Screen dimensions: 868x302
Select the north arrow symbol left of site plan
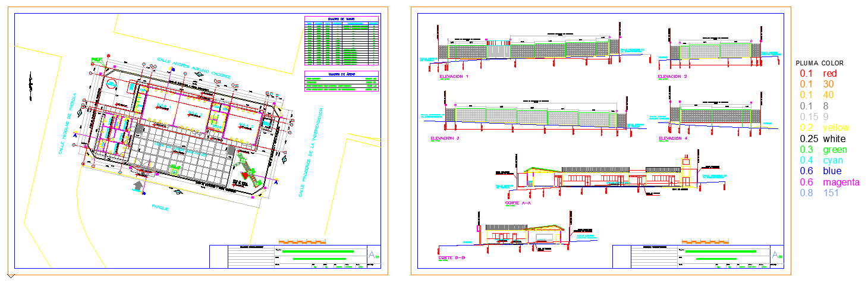click(28, 87)
